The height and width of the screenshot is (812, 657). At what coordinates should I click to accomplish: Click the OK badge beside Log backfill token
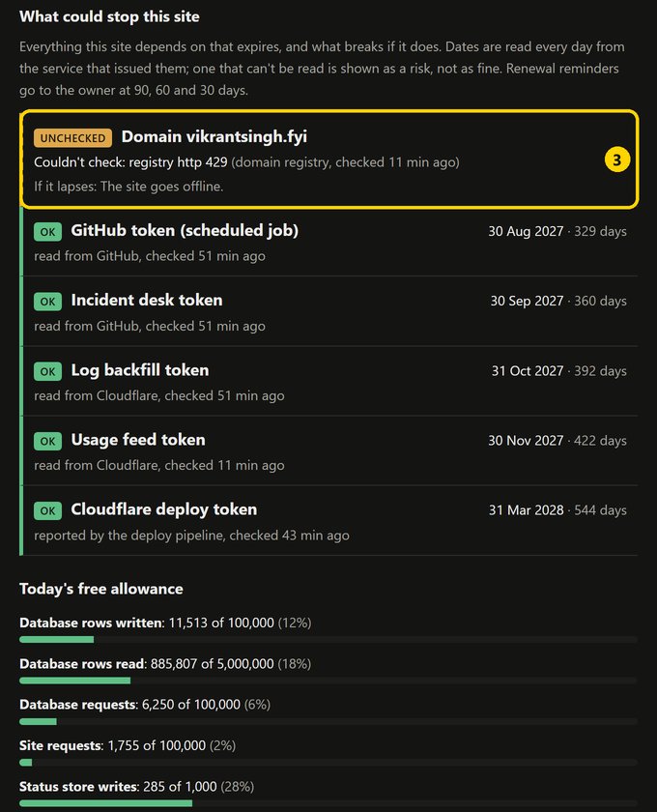tap(47, 371)
